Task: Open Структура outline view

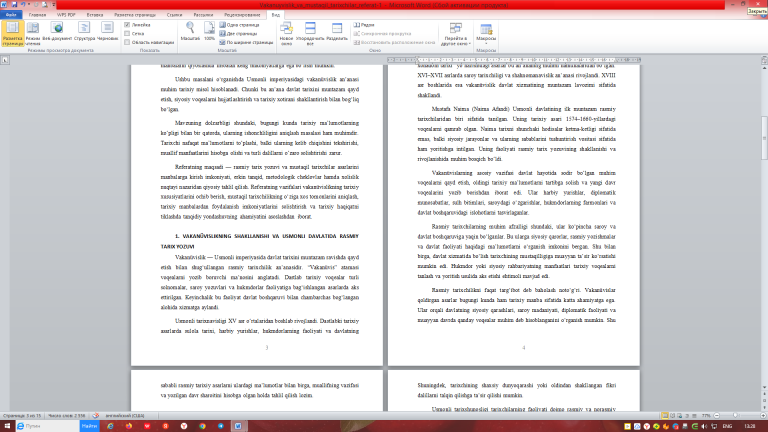Action: coord(84,31)
